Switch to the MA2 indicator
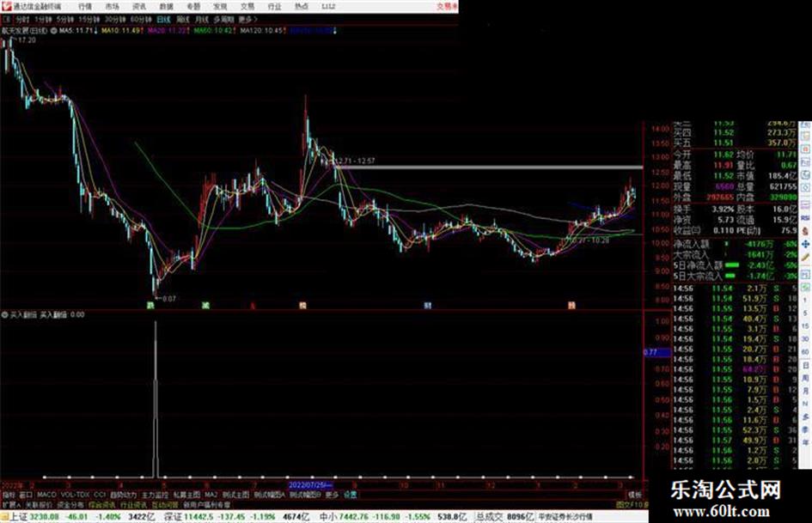 (211, 495)
